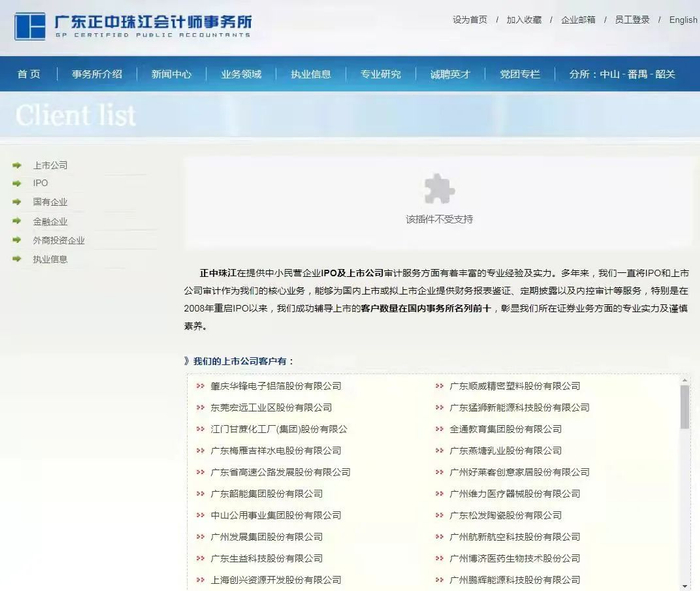Click 广州维力医疗器械股份有限公司 entry
Viewport: 700px width, 591px height.
pyautogui.click(x=515, y=494)
